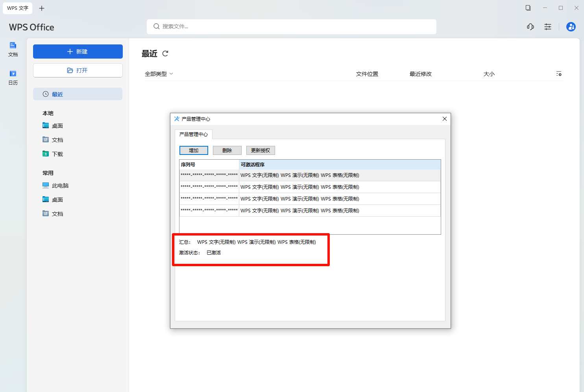Click the 更新授权 button

tap(261, 150)
